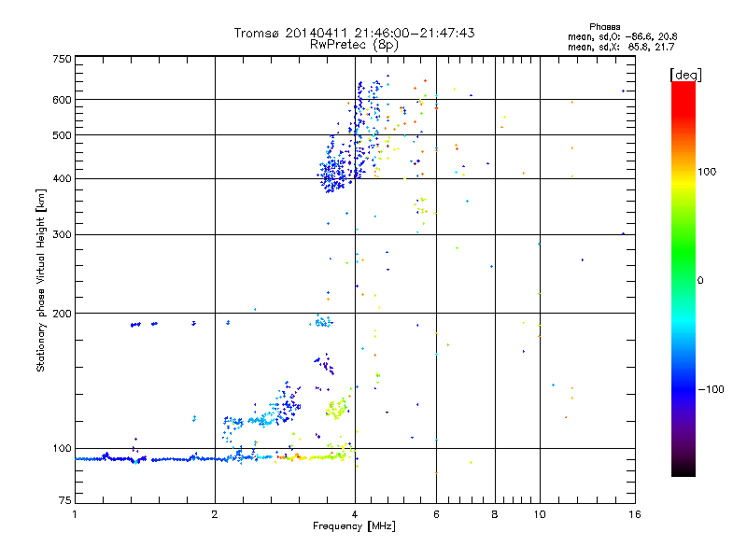Click the y-axis '75' tick label

[x=65, y=500]
